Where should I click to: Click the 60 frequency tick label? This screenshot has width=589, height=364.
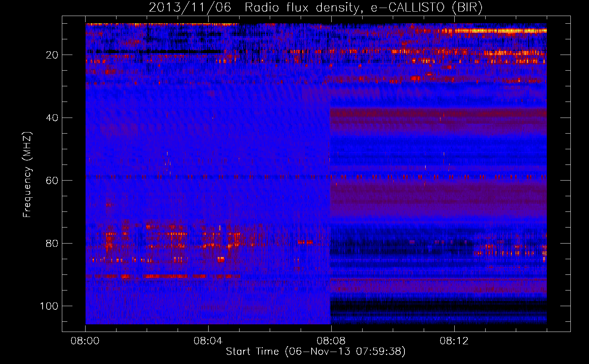pos(52,181)
